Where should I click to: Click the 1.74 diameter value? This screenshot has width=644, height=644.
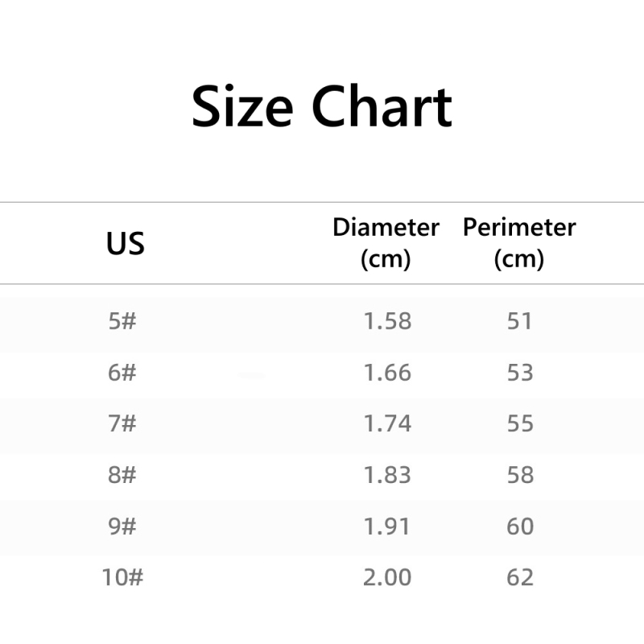tap(387, 423)
